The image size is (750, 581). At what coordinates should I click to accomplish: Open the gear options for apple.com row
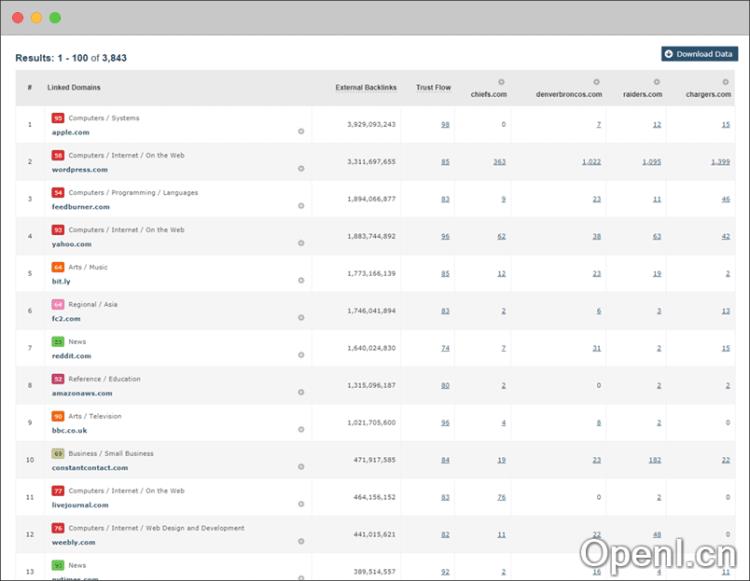point(301,131)
